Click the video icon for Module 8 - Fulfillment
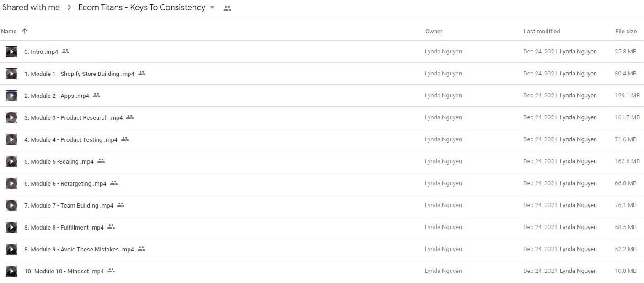Screen dimensions: 644x283 pyautogui.click(x=11, y=227)
